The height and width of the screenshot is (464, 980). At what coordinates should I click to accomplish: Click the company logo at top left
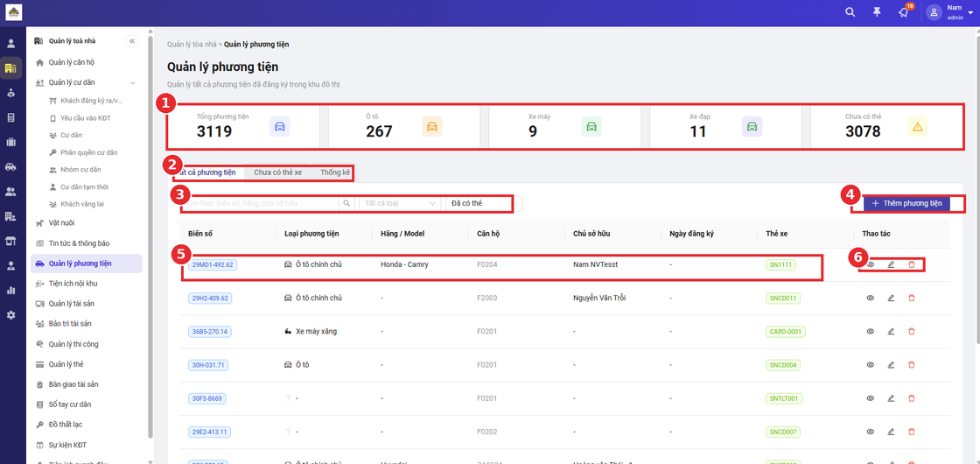(x=13, y=12)
